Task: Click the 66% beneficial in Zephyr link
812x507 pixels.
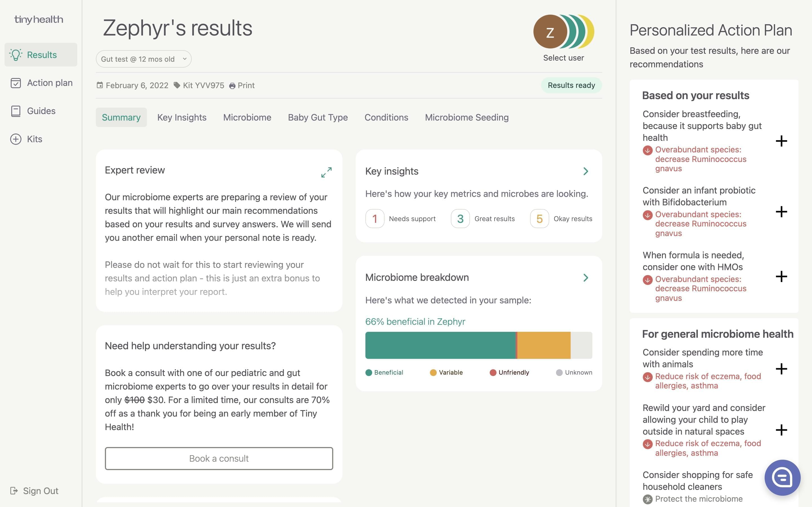Action: [415, 321]
